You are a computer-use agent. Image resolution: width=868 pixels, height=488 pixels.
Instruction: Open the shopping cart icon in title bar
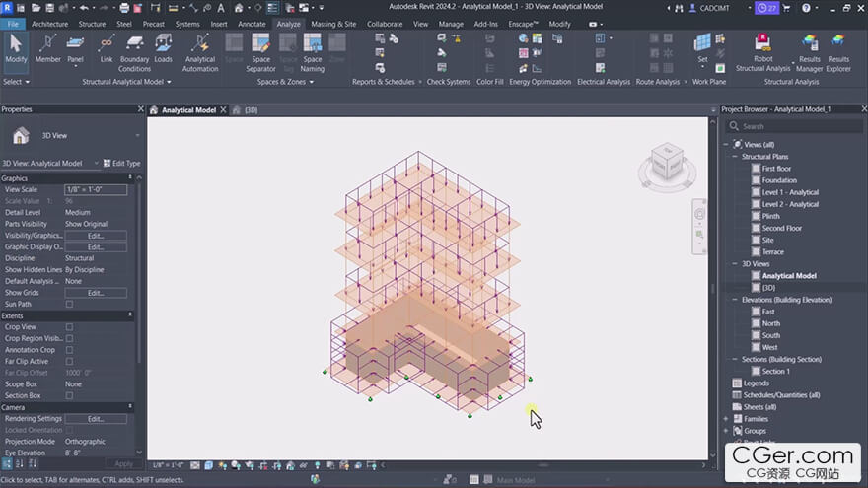(787, 8)
